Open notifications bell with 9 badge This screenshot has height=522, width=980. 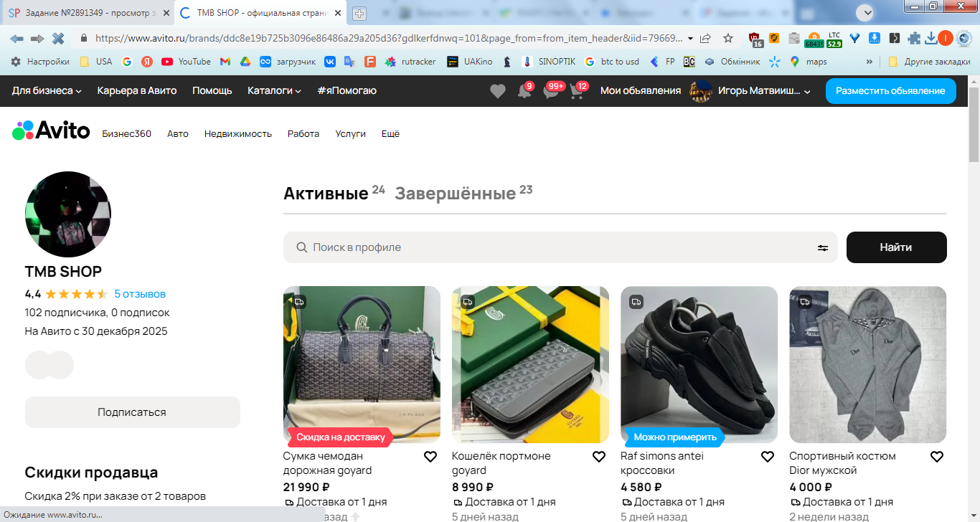pyautogui.click(x=524, y=91)
